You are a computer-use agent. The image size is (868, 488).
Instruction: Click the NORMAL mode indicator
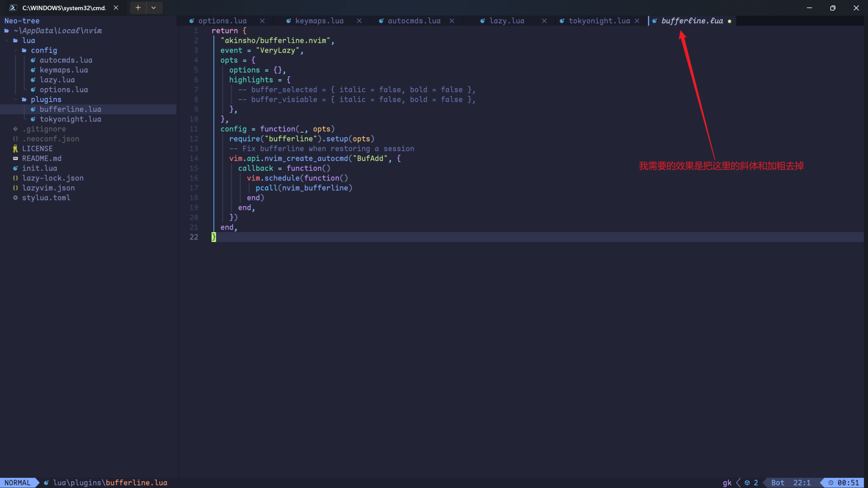tap(17, 482)
